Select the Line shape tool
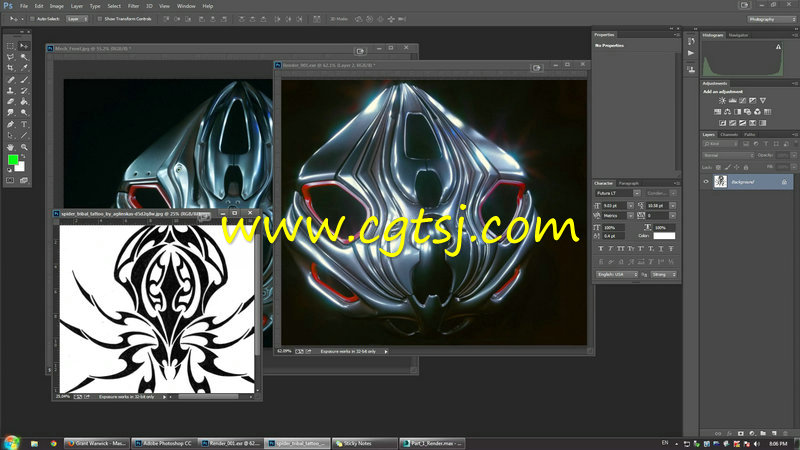This screenshot has width=800, height=450. coord(24,135)
